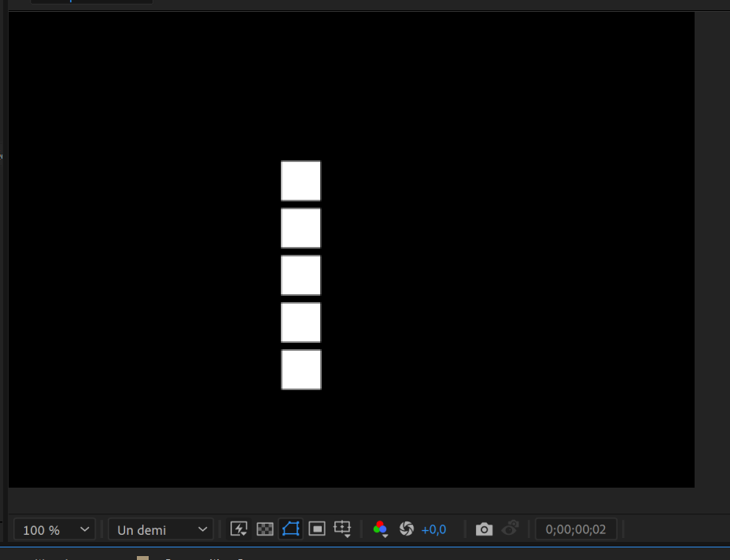Select the middle white square of five
The width and height of the screenshot is (730, 560).
click(300, 275)
